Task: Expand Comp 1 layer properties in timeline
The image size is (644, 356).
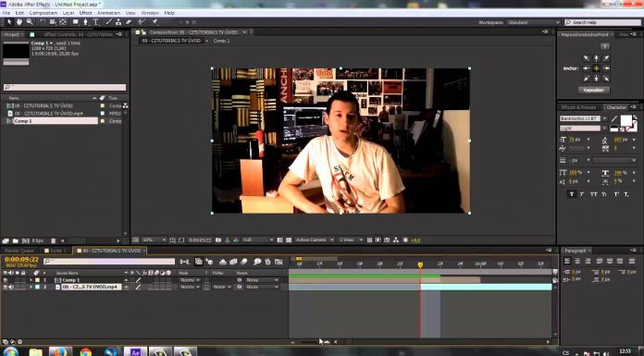Action: 31,280
